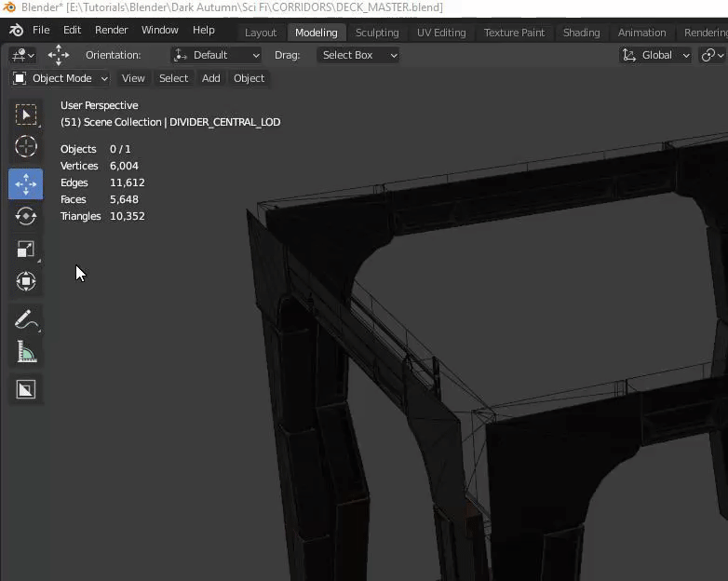Switch to the Sculpting workspace tab
This screenshot has width=728, height=581.
(x=377, y=33)
